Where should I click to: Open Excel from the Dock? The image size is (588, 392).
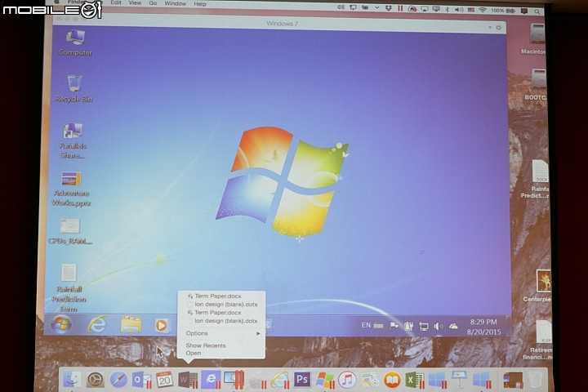tap(414, 380)
